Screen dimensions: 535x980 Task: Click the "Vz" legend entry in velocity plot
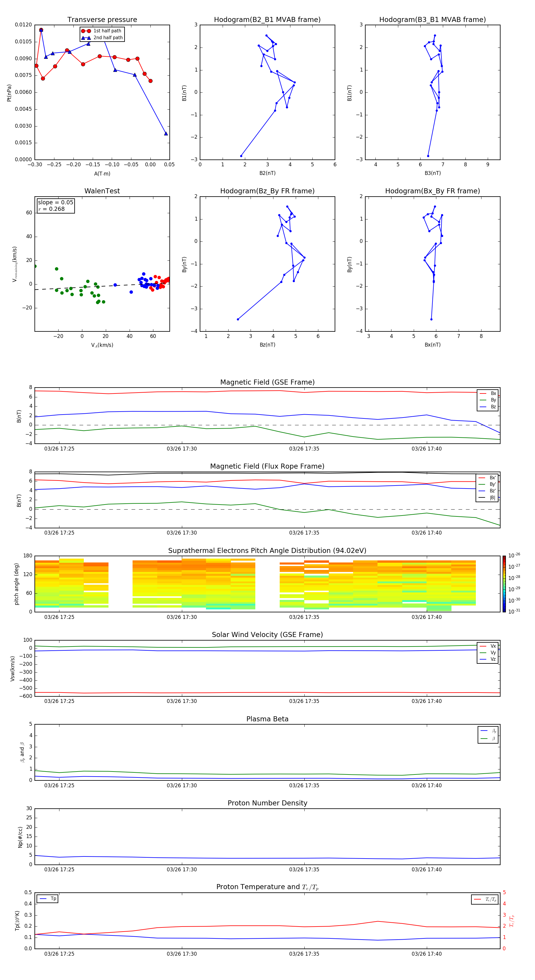(488, 659)
